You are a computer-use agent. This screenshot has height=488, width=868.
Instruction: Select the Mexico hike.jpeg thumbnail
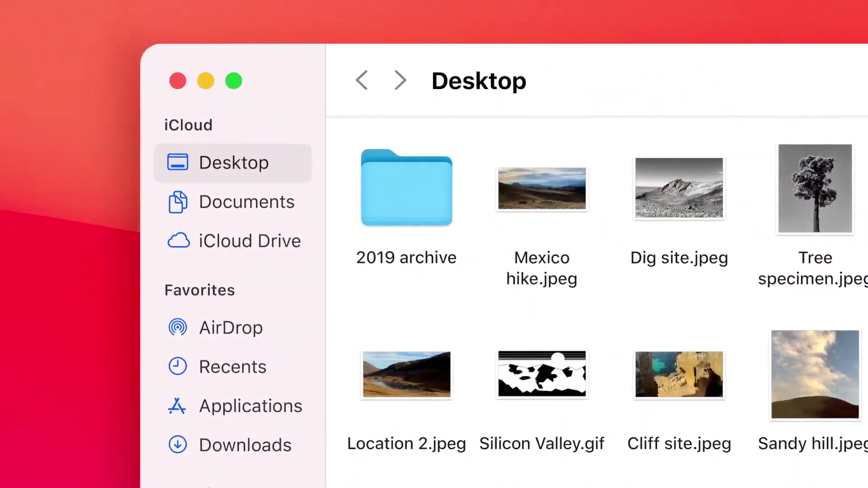pyautogui.click(x=542, y=188)
